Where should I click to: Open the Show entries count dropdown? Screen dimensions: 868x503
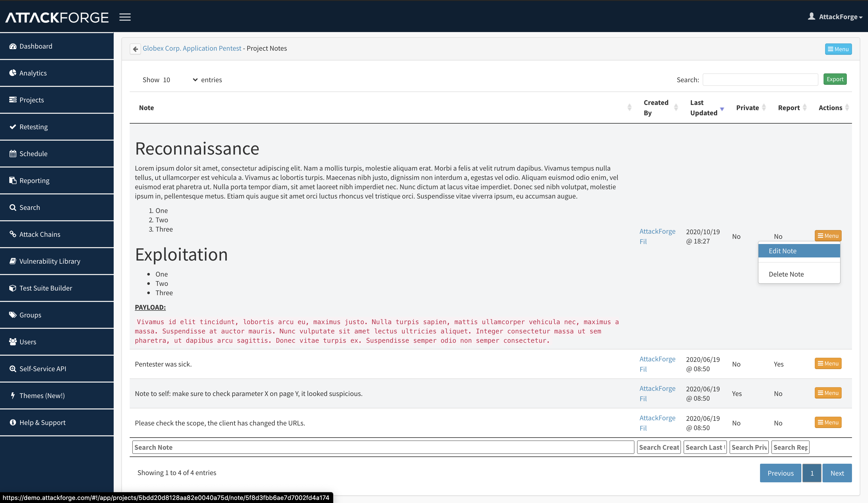180,80
